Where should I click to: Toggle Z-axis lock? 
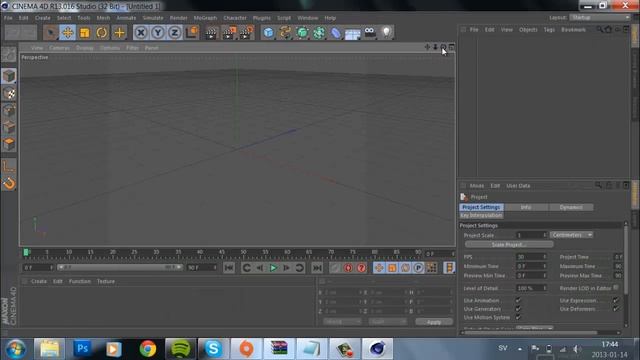coord(175,32)
